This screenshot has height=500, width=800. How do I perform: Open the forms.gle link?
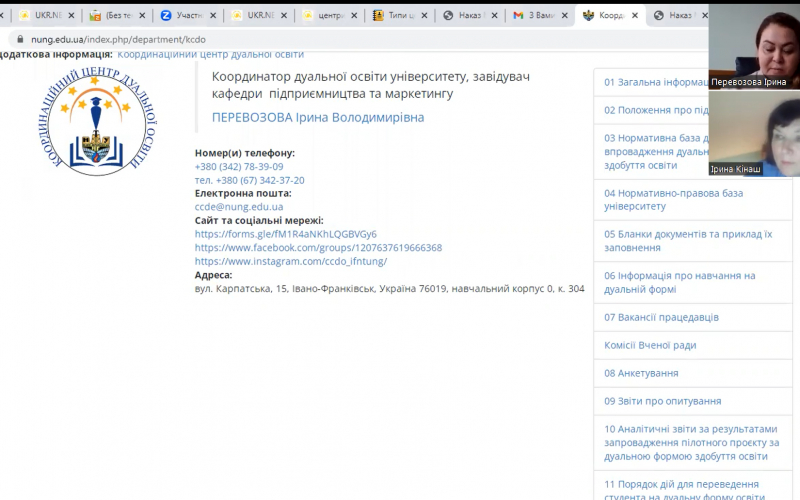pos(286,234)
